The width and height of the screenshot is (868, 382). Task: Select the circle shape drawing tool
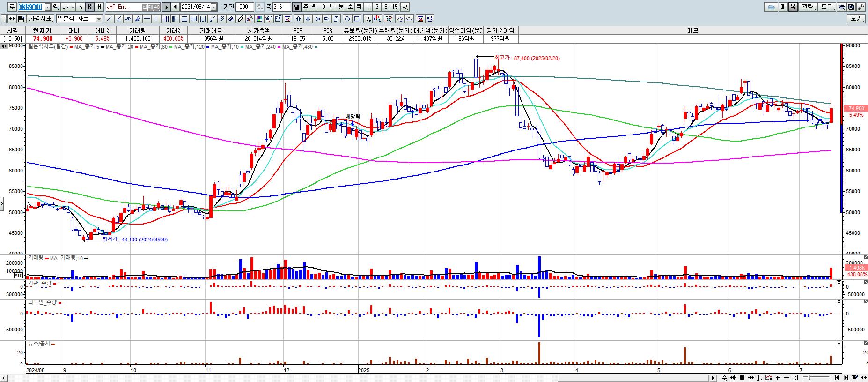coord(347,19)
